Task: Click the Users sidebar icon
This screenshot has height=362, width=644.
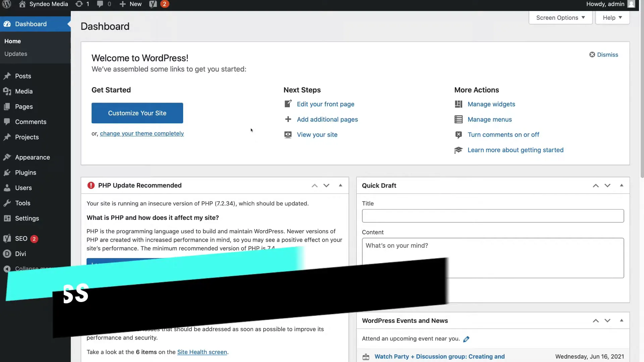Action: 7,188
